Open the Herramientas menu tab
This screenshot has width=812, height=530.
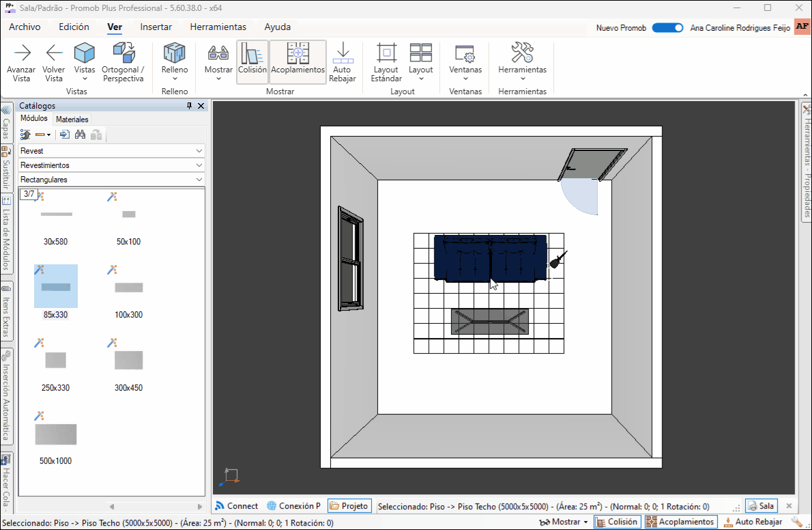218,27
